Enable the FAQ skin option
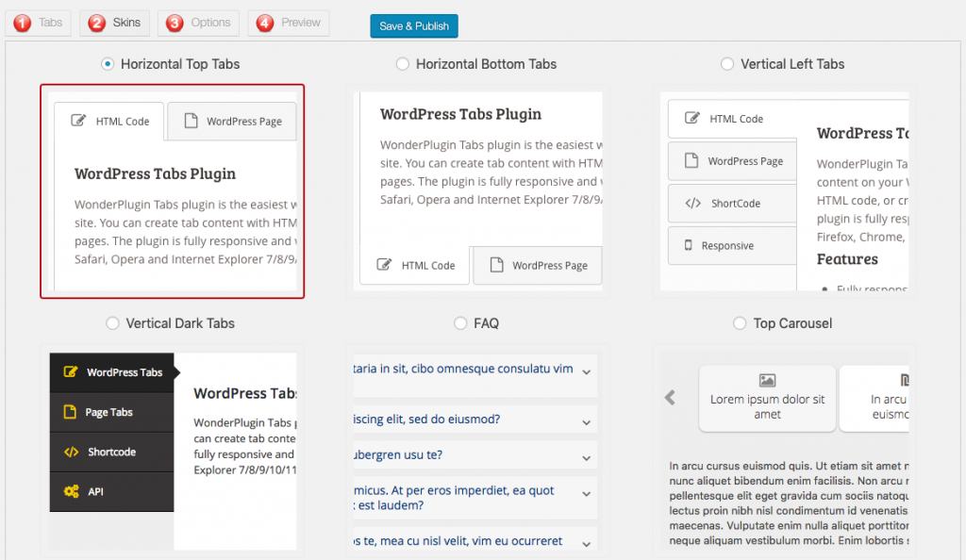The width and height of the screenshot is (966, 560). click(459, 323)
